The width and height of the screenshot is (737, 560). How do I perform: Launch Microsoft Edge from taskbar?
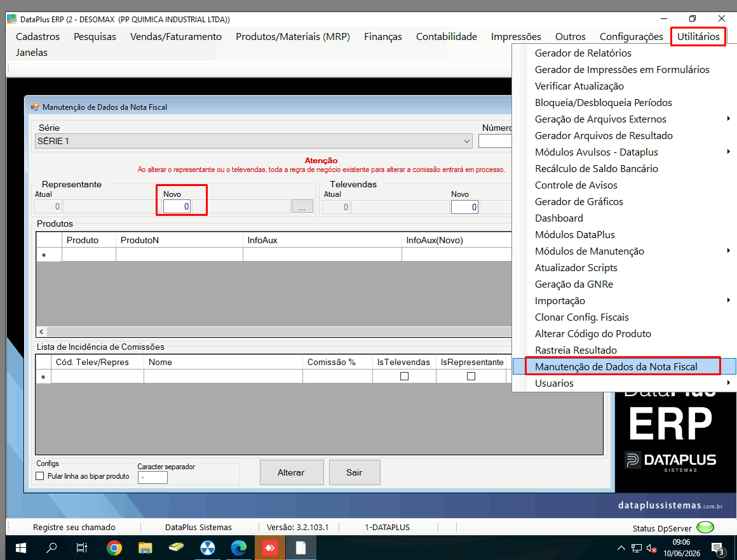pyautogui.click(x=239, y=548)
